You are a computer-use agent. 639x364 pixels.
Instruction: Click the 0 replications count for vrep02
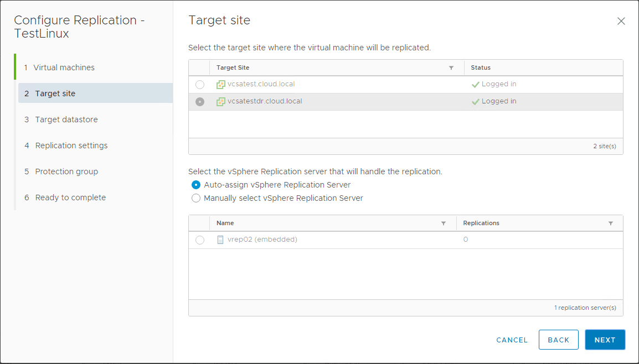click(465, 239)
